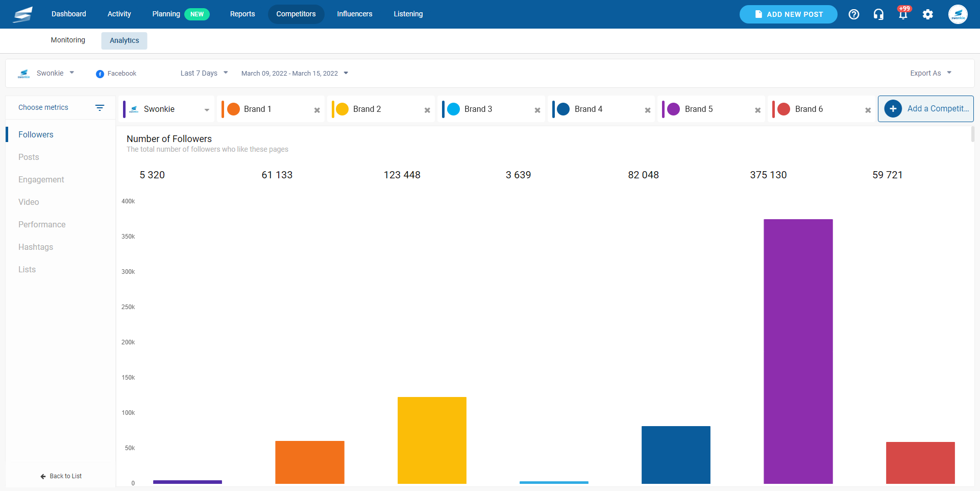Open the support headset icon
Viewport: 980px width, 491px height.
click(878, 14)
